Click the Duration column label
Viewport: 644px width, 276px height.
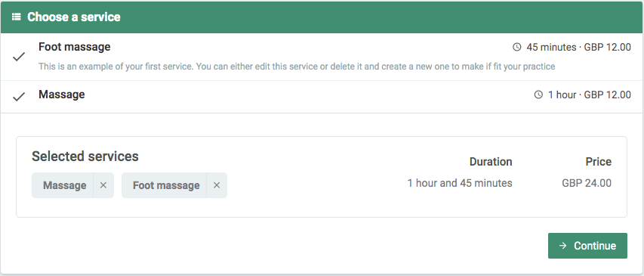(x=491, y=162)
